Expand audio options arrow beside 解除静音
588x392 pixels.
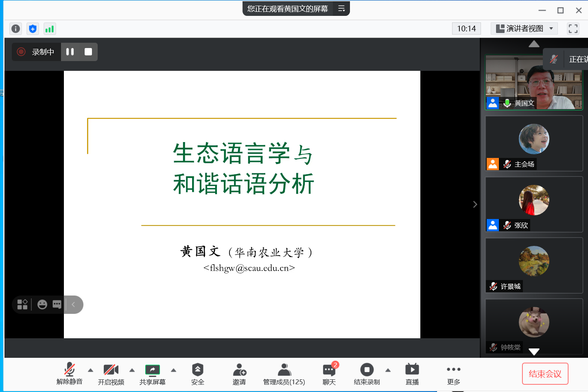click(x=90, y=370)
